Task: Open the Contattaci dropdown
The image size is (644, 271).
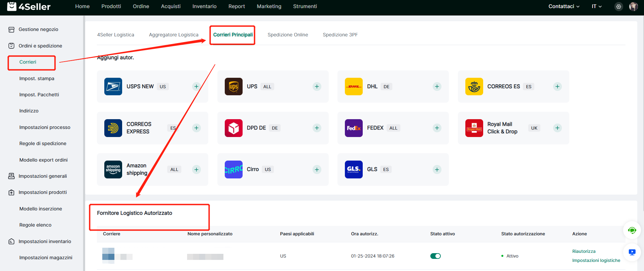Action: click(x=564, y=6)
